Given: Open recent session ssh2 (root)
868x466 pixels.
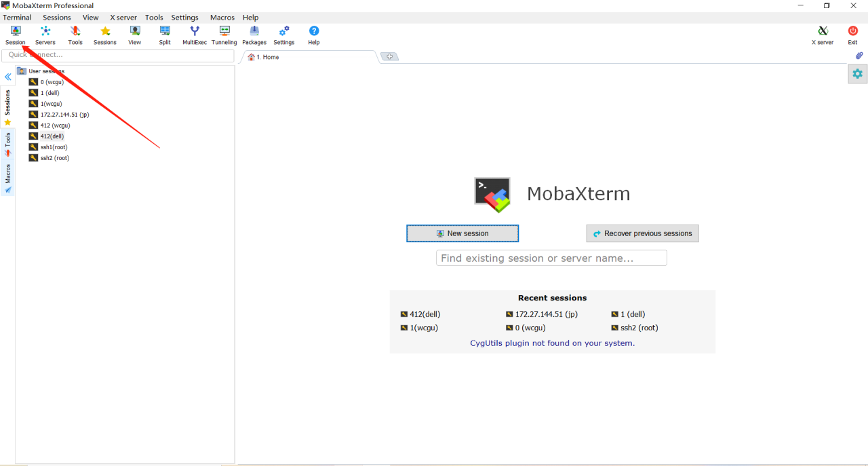Looking at the screenshot, I should coord(634,328).
